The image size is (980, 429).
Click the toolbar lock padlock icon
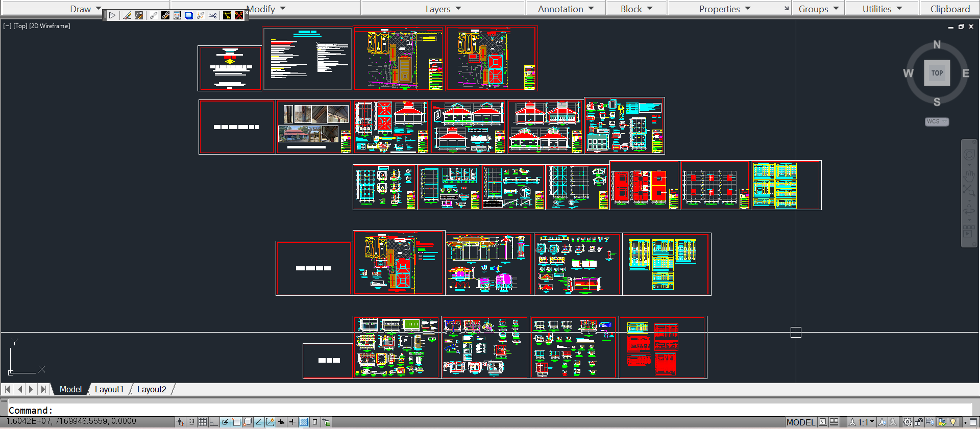pyautogui.click(x=919, y=422)
